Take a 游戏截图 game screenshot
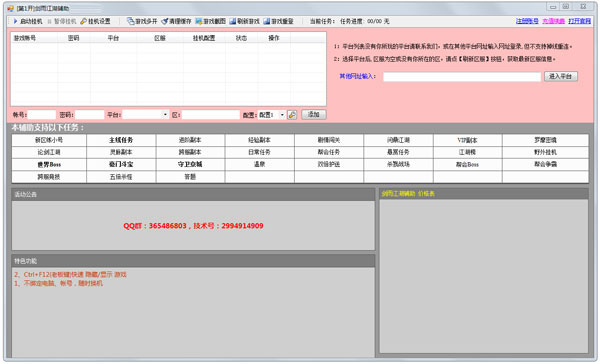The image size is (600, 364). tap(210, 21)
